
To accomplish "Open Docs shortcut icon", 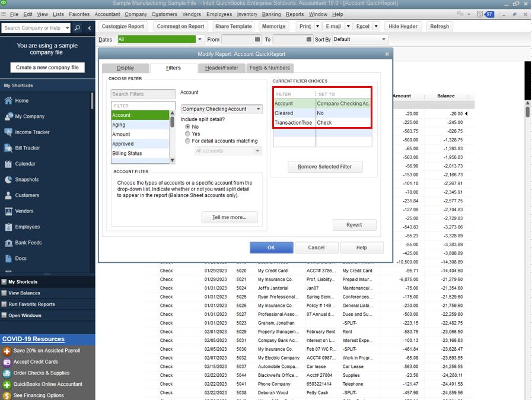I will [8, 258].
